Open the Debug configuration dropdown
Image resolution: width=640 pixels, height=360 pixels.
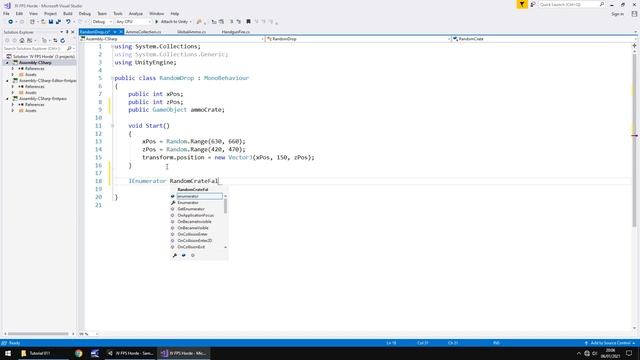click(102, 22)
